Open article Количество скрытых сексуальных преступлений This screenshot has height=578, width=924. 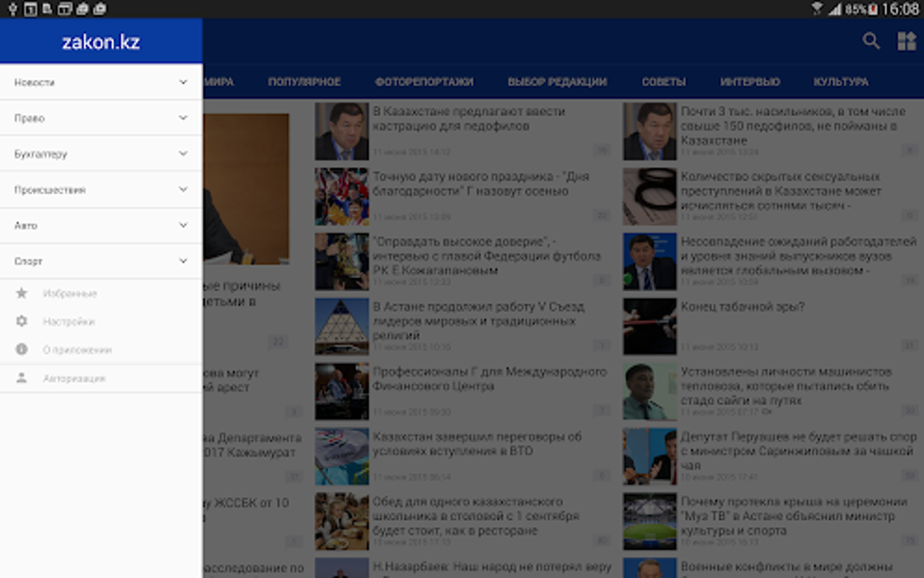coord(782,191)
